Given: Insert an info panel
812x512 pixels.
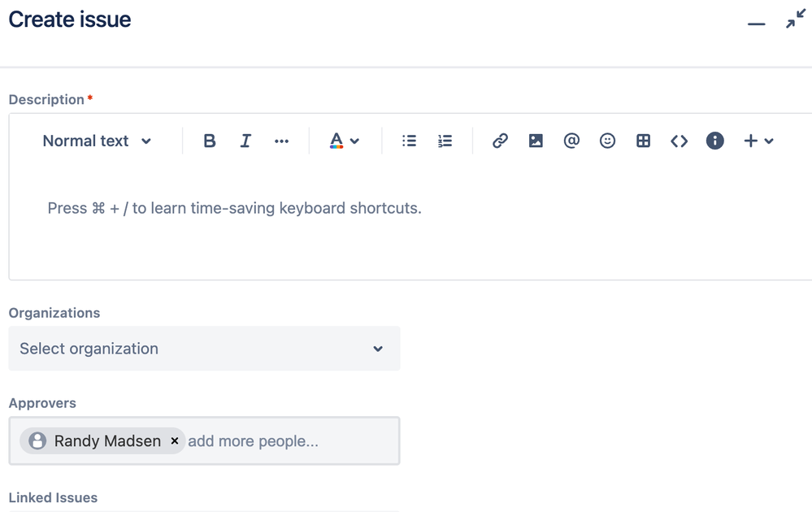Looking at the screenshot, I should (x=714, y=140).
